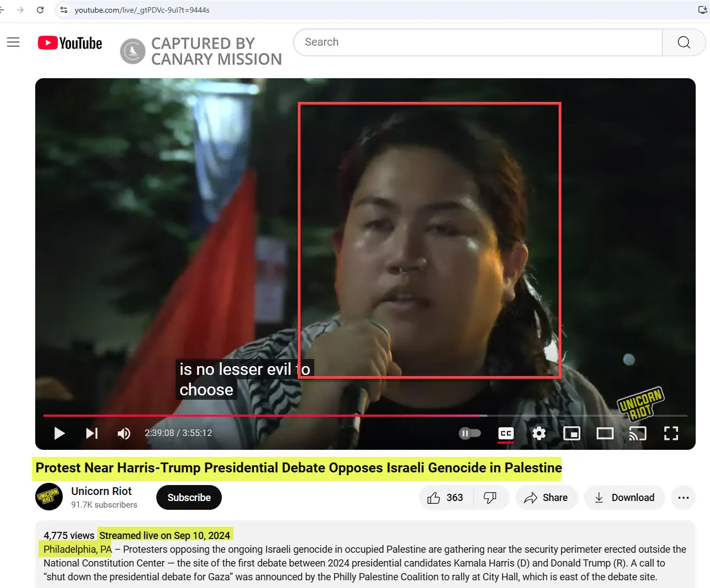Screen dimensions: 710x588
Task: Seek on the red progress bar
Action: 365,415
